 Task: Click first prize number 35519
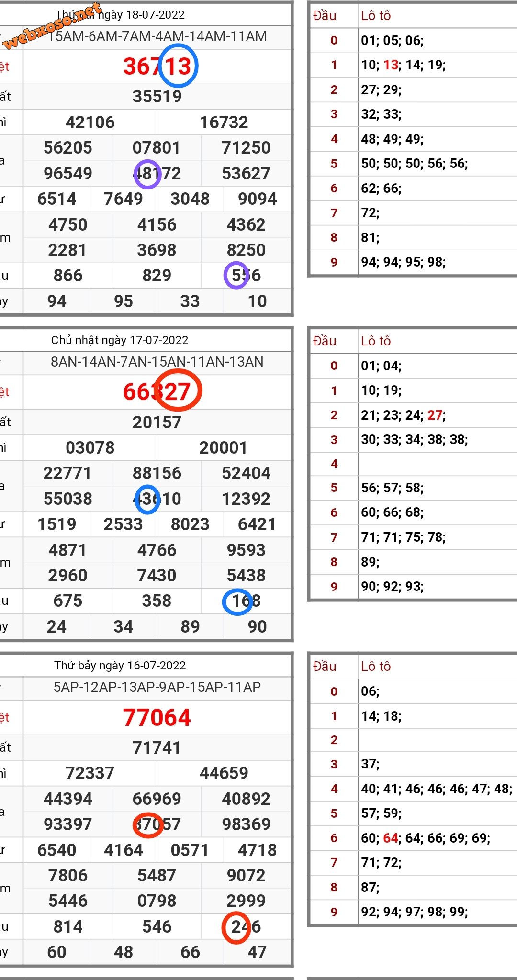pos(157,97)
